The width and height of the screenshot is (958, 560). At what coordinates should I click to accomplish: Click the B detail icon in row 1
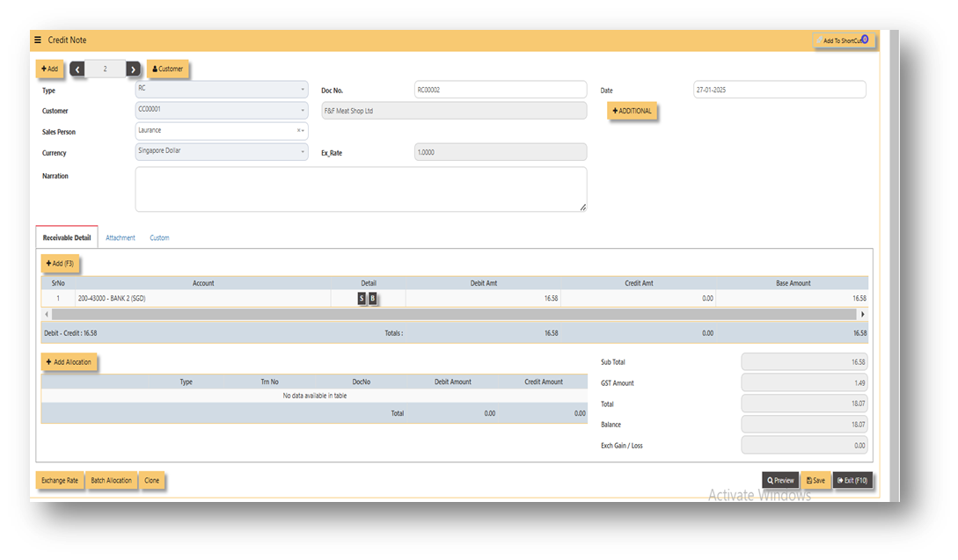[373, 298]
